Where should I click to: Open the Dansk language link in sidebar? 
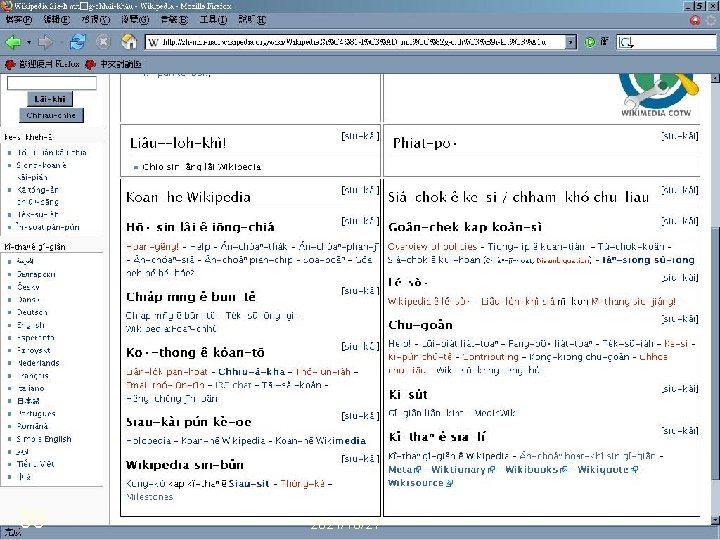click(28, 299)
